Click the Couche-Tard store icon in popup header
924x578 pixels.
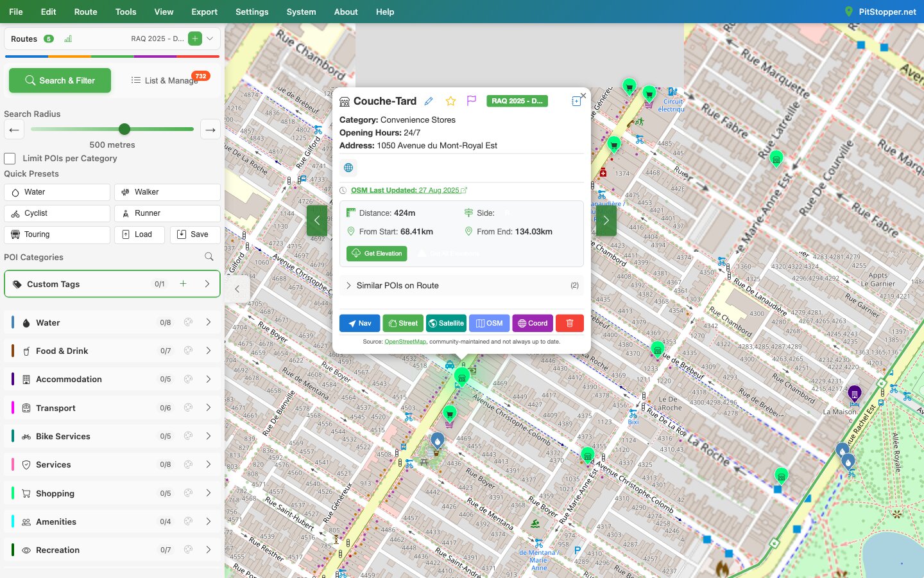tap(345, 101)
